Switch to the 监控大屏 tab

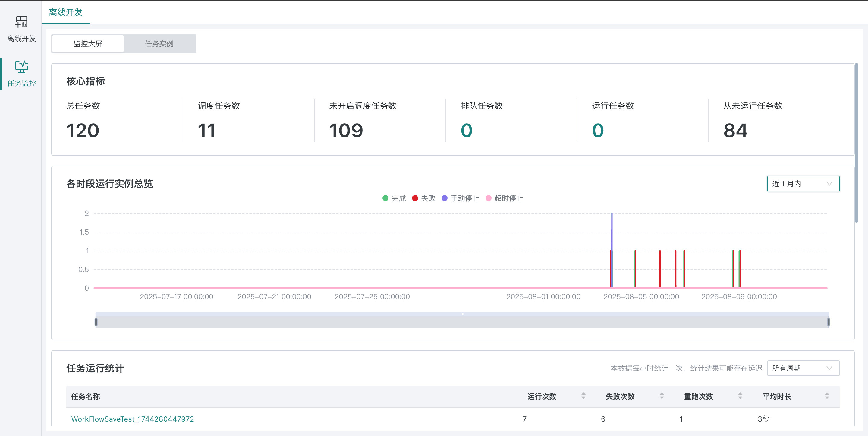point(88,44)
